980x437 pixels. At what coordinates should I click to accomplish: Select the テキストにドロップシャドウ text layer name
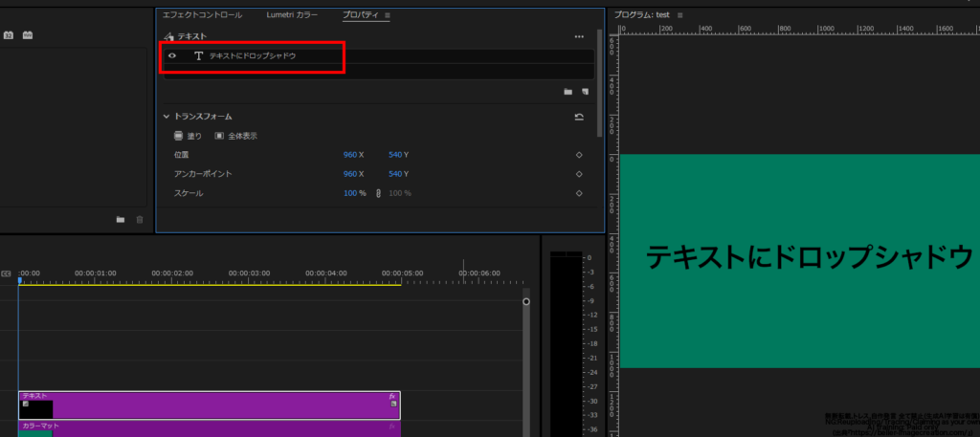(253, 55)
